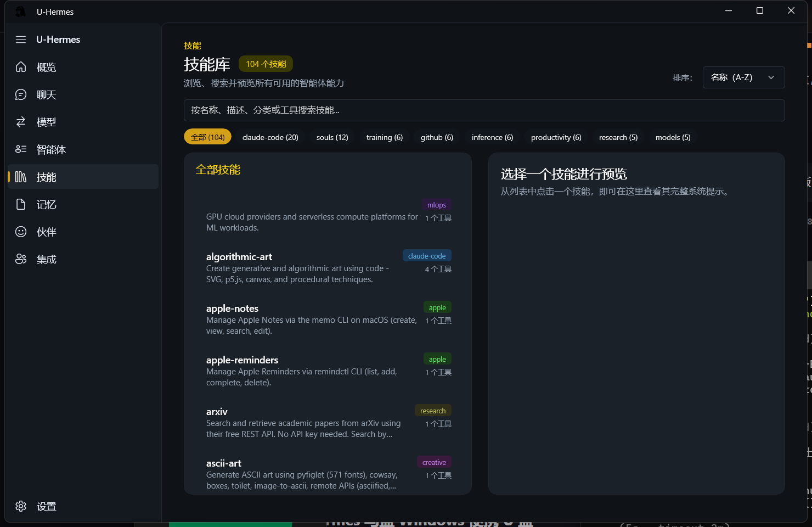Click the 1 个工具 link for arxiv
This screenshot has height=527, width=812.
[438, 423]
